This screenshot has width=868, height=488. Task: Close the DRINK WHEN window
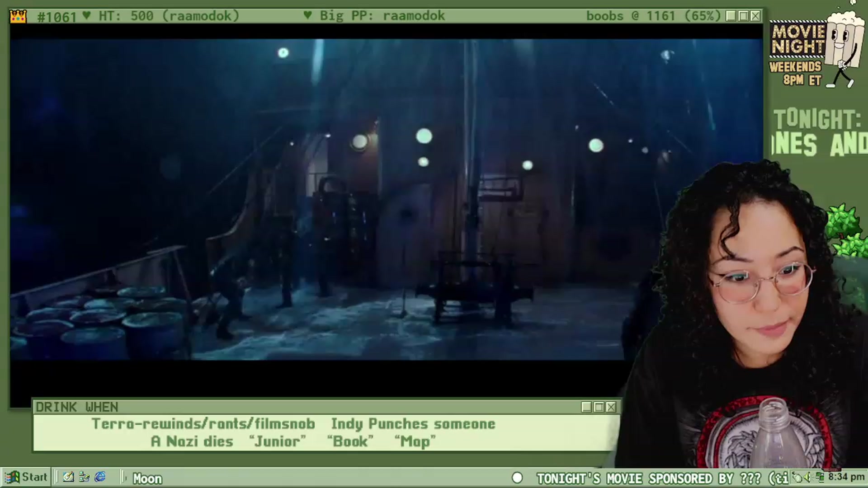611,407
